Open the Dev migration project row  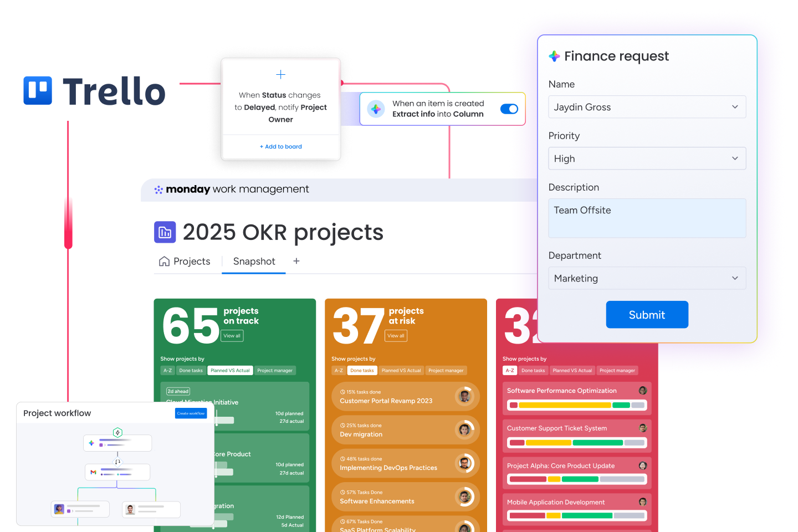tap(406, 429)
